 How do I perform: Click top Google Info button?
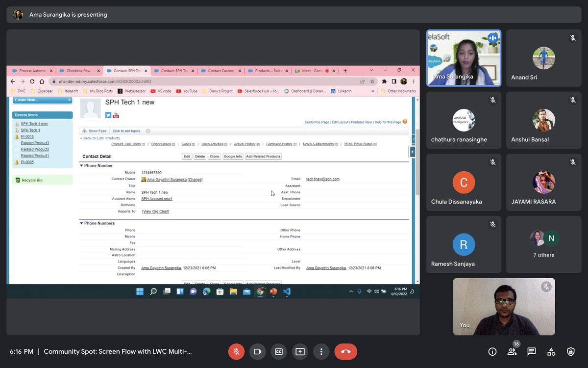tap(233, 157)
